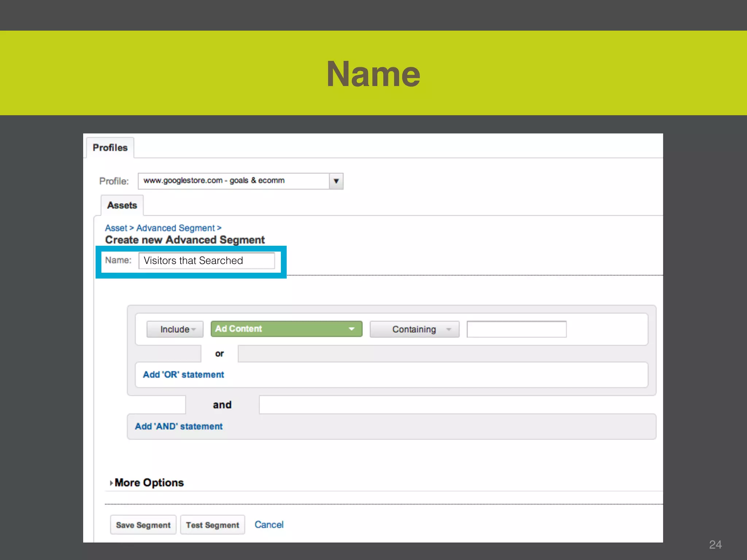Click the Cancel link
Image resolution: width=747 pixels, height=560 pixels.
269,525
